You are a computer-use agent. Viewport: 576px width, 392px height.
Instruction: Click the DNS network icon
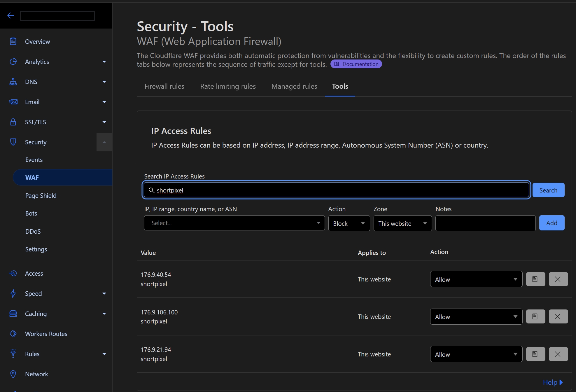tap(13, 82)
